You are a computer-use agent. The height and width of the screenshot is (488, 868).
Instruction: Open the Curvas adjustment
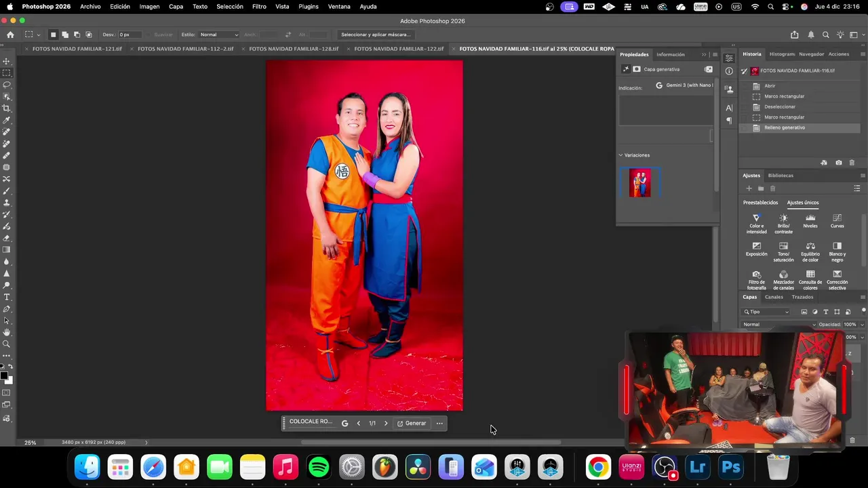pyautogui.click(x=837, y=221)
